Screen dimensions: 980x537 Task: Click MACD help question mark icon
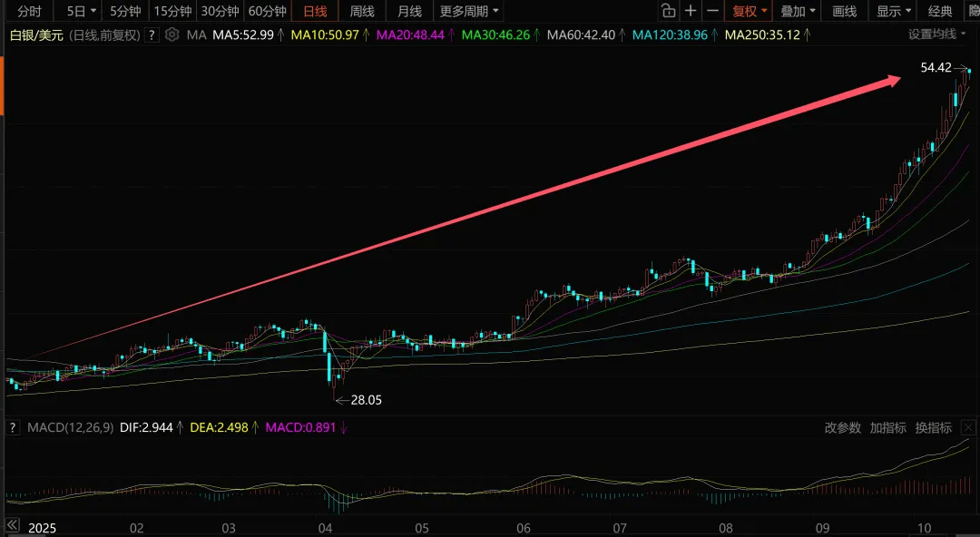[13, 427]
